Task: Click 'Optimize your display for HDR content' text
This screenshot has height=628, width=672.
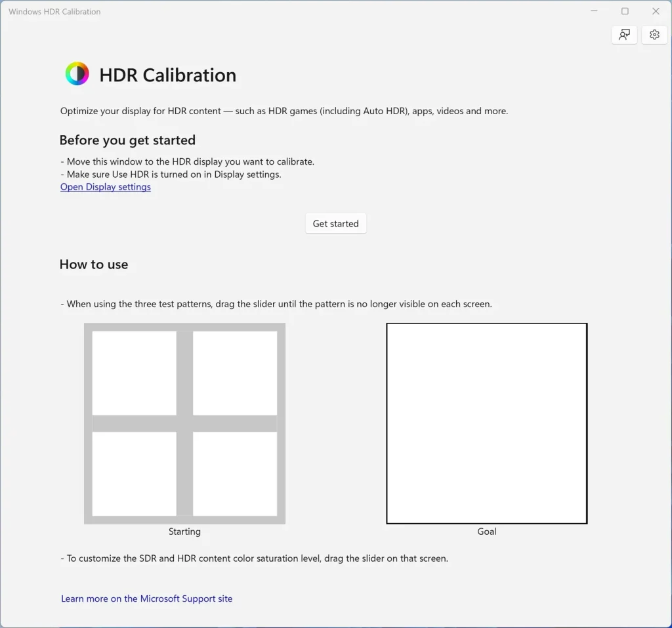Action: point(284,111)
